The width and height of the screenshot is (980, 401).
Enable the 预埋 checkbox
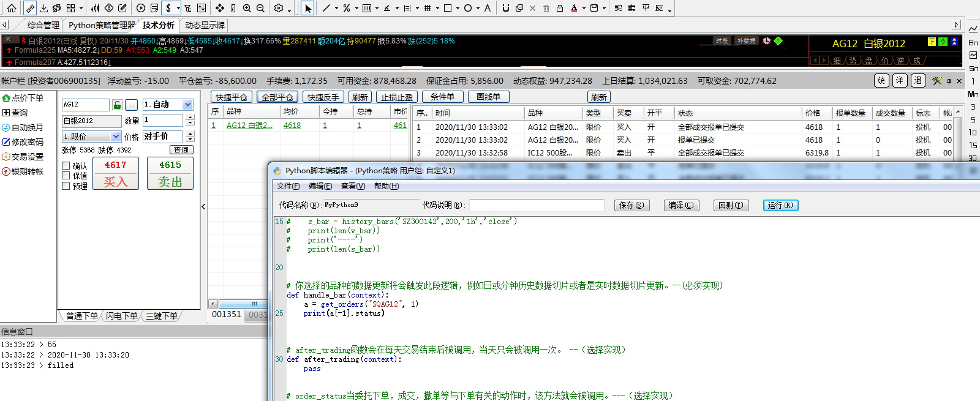pyautogui.click(x=66, y=186)
